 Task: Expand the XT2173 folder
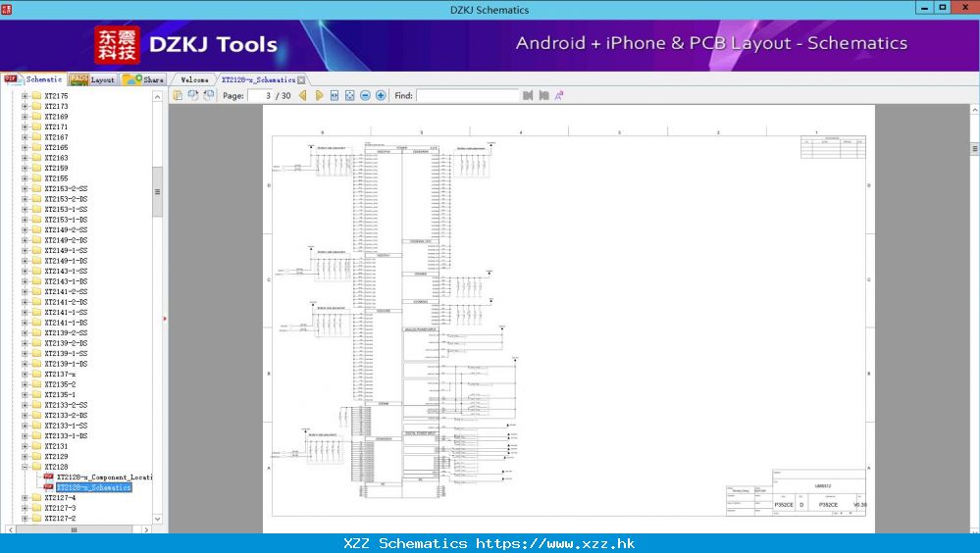(25, 106)
